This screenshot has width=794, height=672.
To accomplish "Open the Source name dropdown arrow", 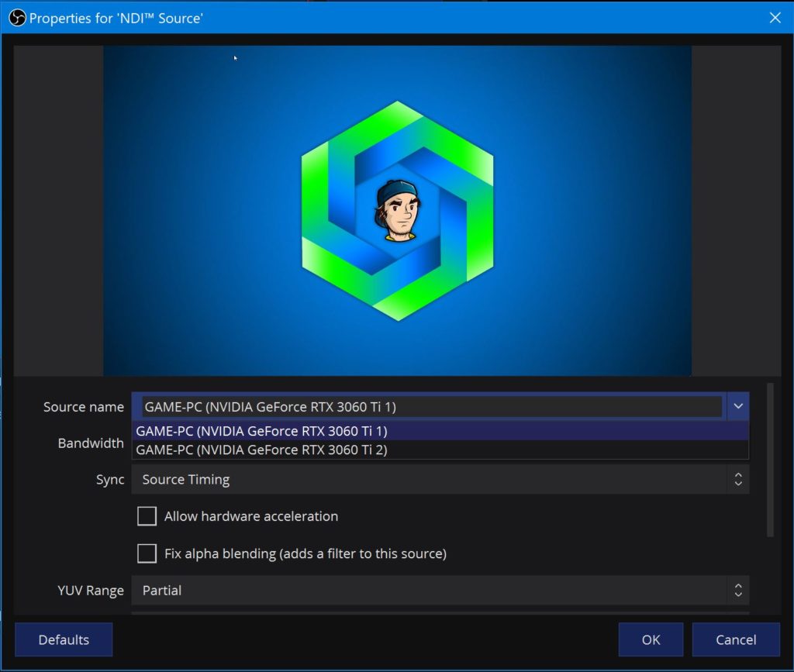I will [737, 406].
